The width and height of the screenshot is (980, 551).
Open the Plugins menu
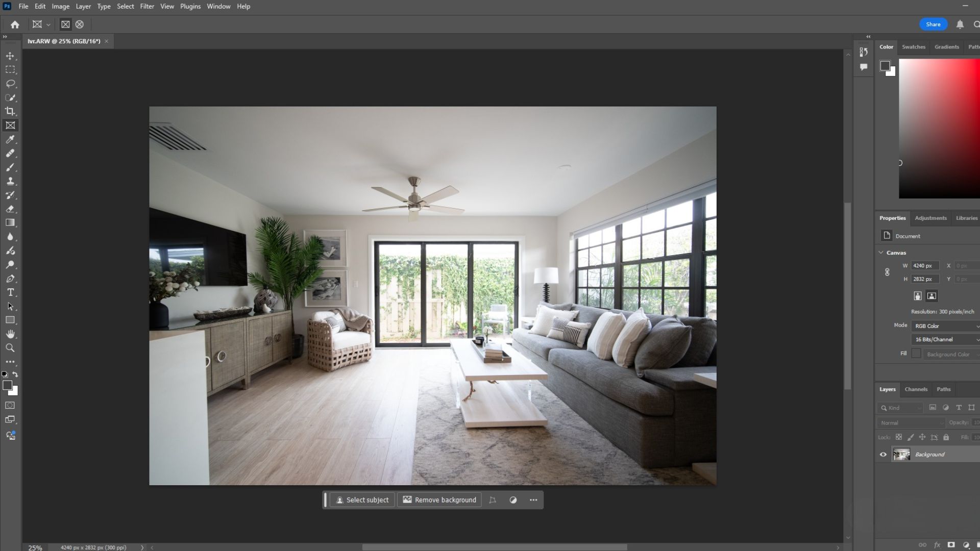pos(190,7)
